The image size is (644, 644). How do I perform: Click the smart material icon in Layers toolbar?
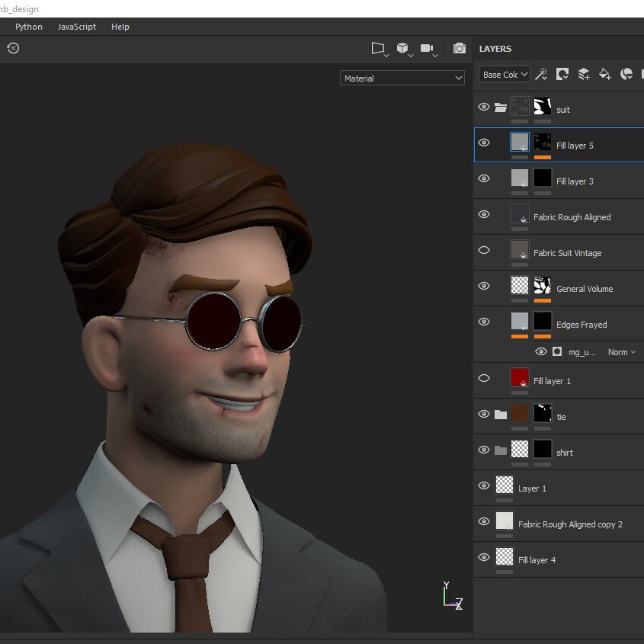626,74
